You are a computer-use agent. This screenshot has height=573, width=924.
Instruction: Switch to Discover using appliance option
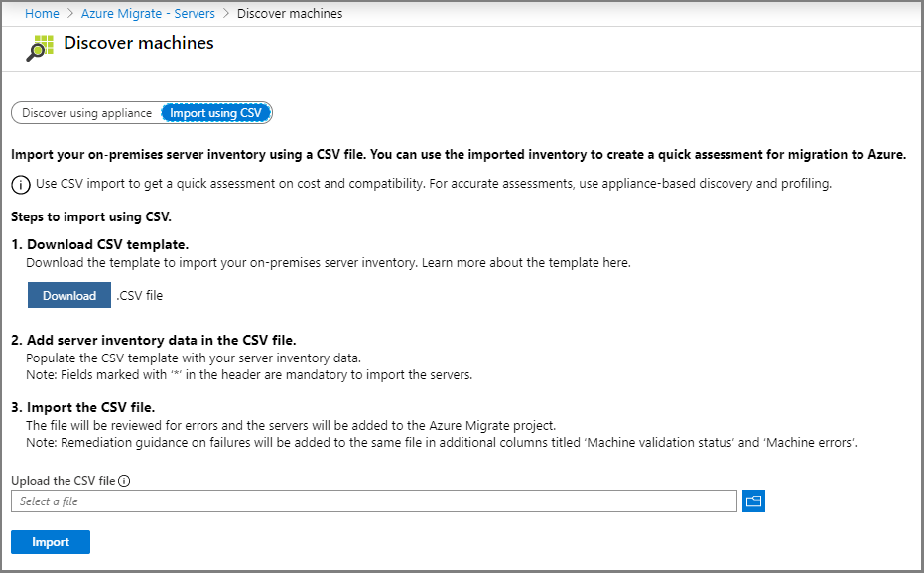pos(86,113)
